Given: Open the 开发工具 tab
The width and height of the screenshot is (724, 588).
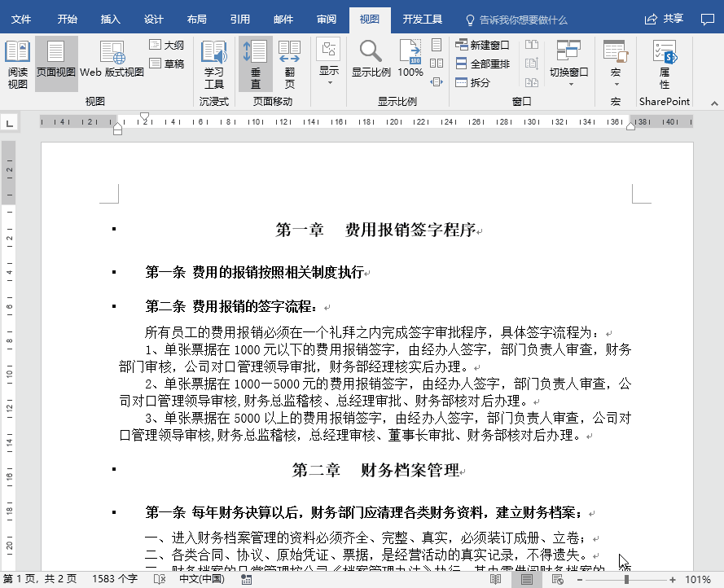Looking at the screenshot, I should pyautogui.click(x=422, y=20).
